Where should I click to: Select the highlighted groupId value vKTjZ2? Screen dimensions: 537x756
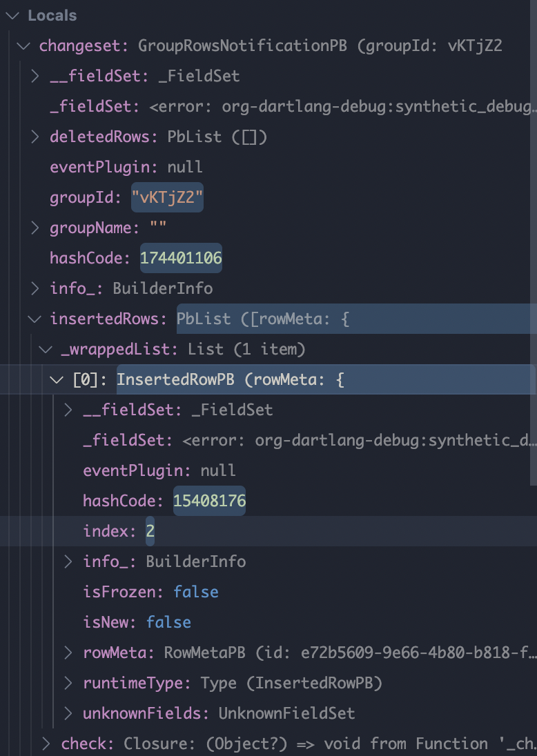pyautogui.click(x=167, y=197)
